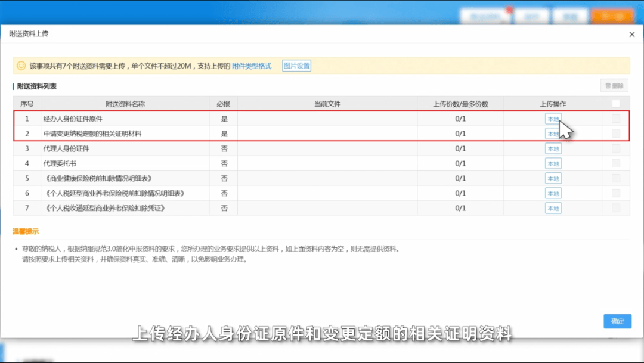
Task: Check the checkbox for row 7 保险扣除凭证
Action: pos(616,208)
